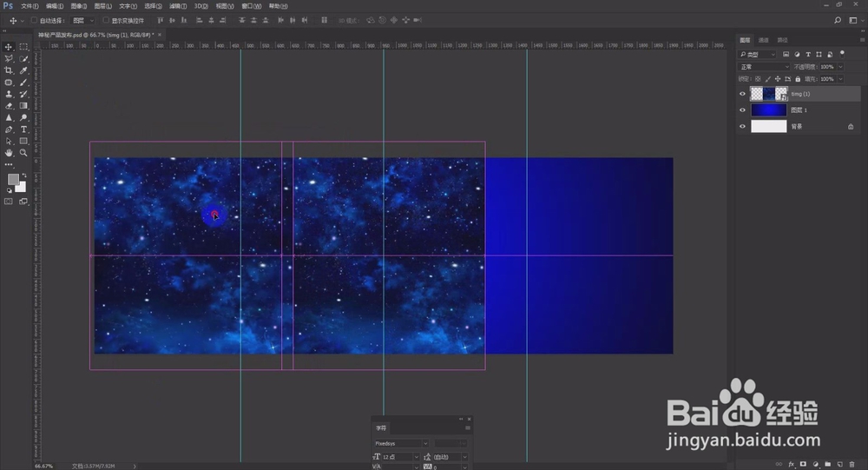Select the Zoom tool in the toolbox
Screen dimensions: 868x470
[23, 153]
